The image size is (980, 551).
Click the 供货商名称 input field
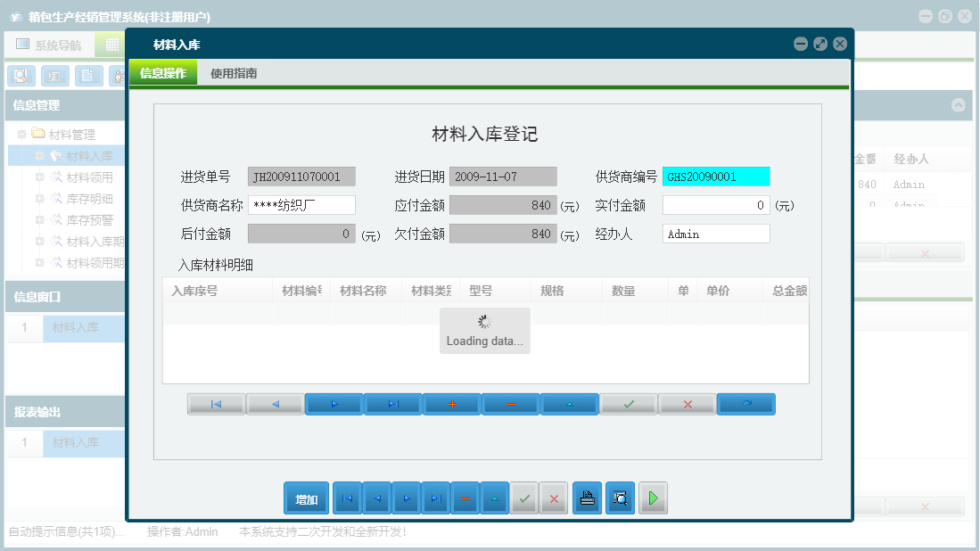tap(301, 205)
